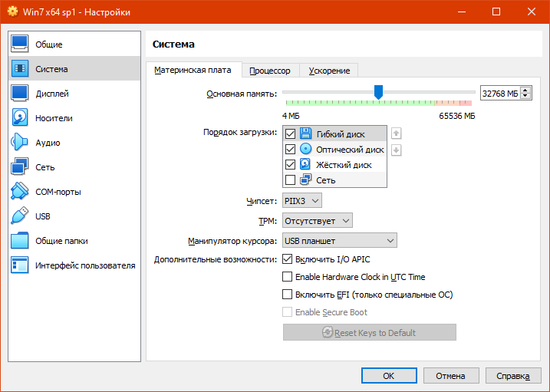Select the Носители storage icon in sidebar
This screenshot has width=550, height=392.
pos(20,118)
